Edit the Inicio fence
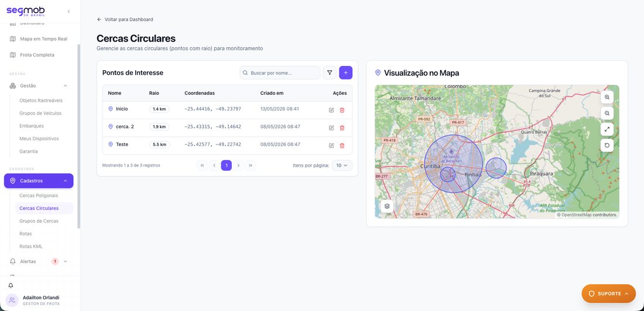The width and height of the screenshot is (644, 311). [x=331, y=110]
